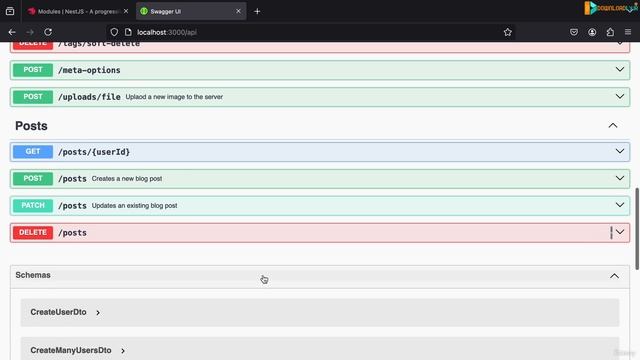Go forward using the browser forward arrow
This screenshot has width=640, height=360.
30,32
